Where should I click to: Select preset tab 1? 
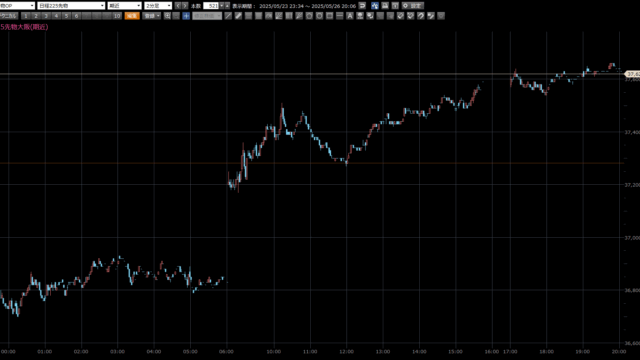pos(25,16)
